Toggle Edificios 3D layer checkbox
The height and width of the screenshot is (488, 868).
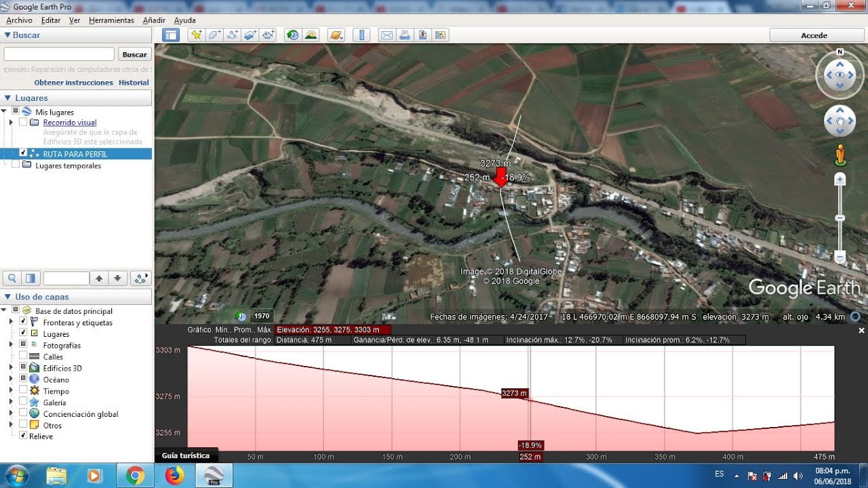tap(24, 368)
